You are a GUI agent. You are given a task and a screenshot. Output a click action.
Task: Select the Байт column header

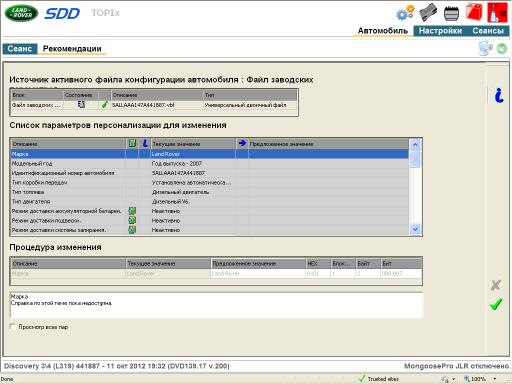[368, 264]
